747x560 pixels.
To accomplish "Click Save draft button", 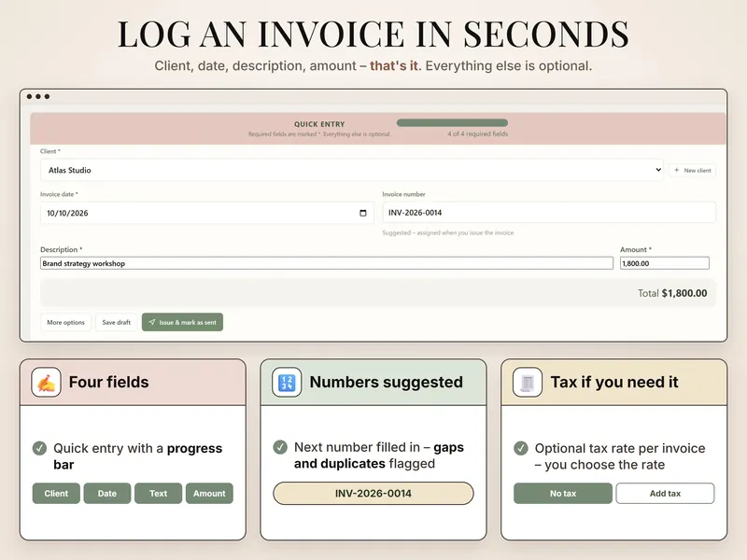I will tap(116, 322).
